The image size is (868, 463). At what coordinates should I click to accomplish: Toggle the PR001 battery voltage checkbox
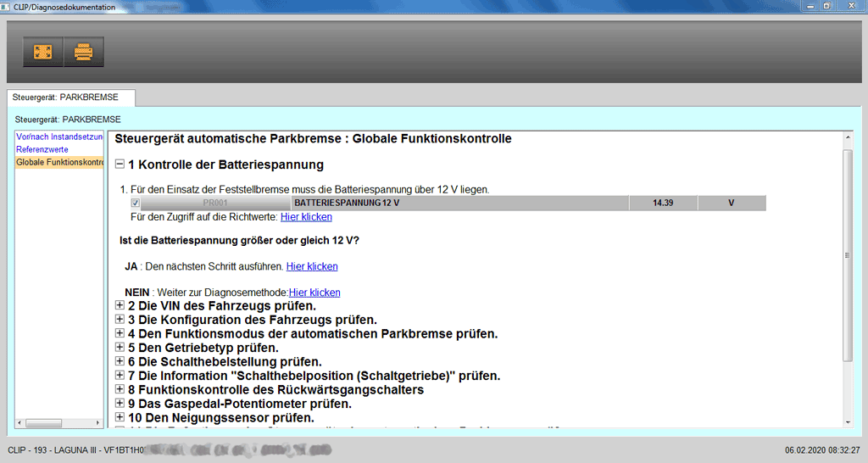coord(136,204)
